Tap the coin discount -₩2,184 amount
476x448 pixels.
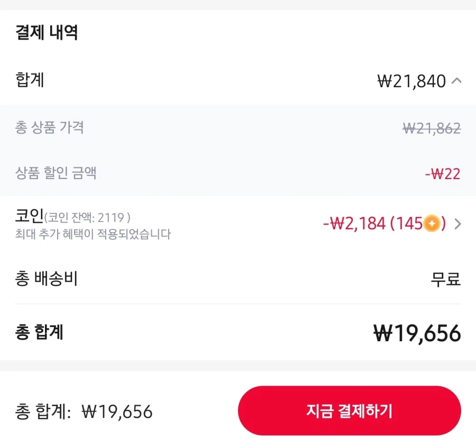tap(354, 224)
